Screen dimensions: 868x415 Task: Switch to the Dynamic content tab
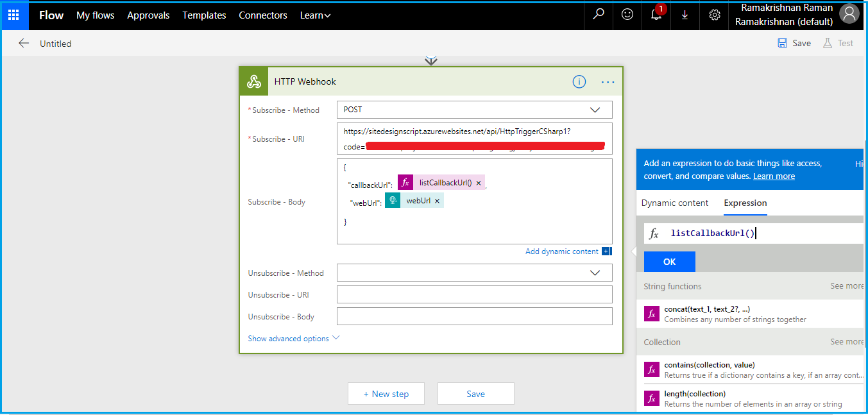pos(675,203)
